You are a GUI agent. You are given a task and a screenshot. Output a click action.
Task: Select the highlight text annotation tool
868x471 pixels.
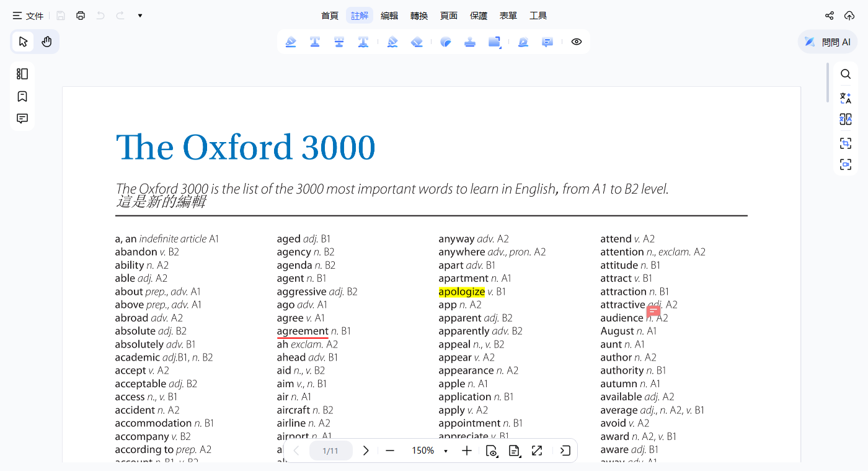point(291,42)
